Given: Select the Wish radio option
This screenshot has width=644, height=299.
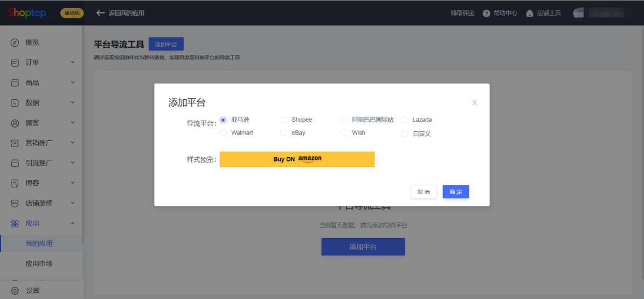Looking at the screenshot, I should (344, 133).
